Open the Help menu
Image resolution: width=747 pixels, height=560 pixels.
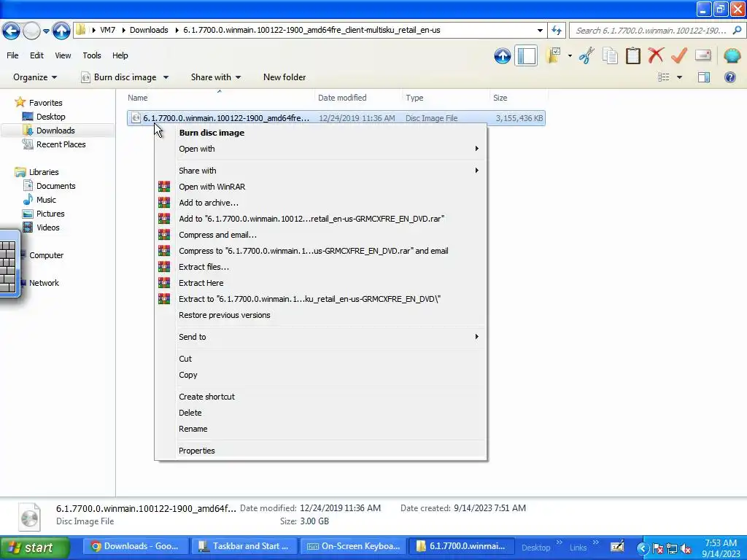click(x=120, y=55)
